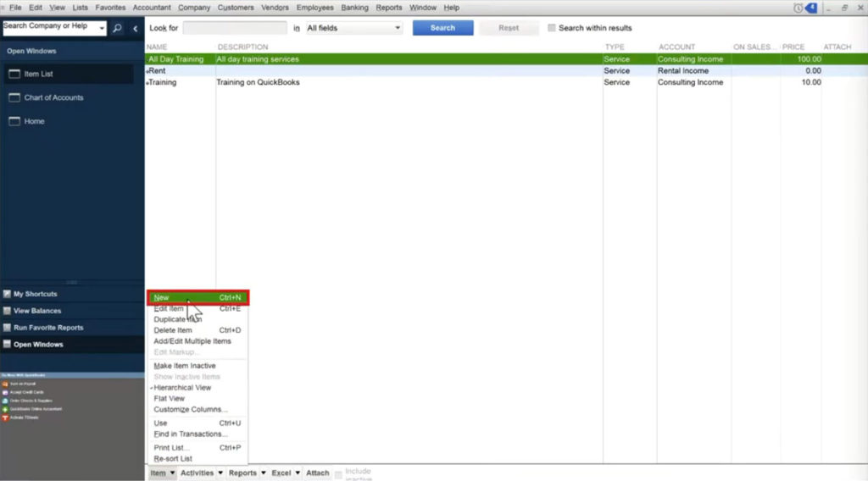Switch to the Home window
The image size is (868, 481).
coord(34,121)
